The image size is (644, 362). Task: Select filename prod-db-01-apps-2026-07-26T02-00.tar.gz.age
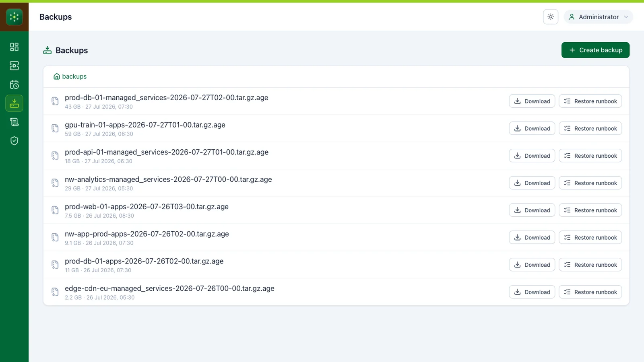point(144,261)
